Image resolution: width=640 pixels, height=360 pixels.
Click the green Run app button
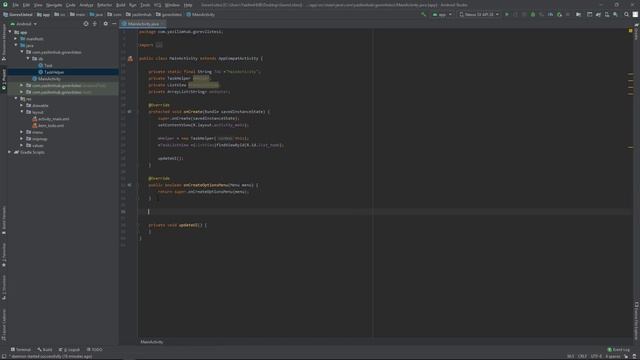tap(507, 15)
